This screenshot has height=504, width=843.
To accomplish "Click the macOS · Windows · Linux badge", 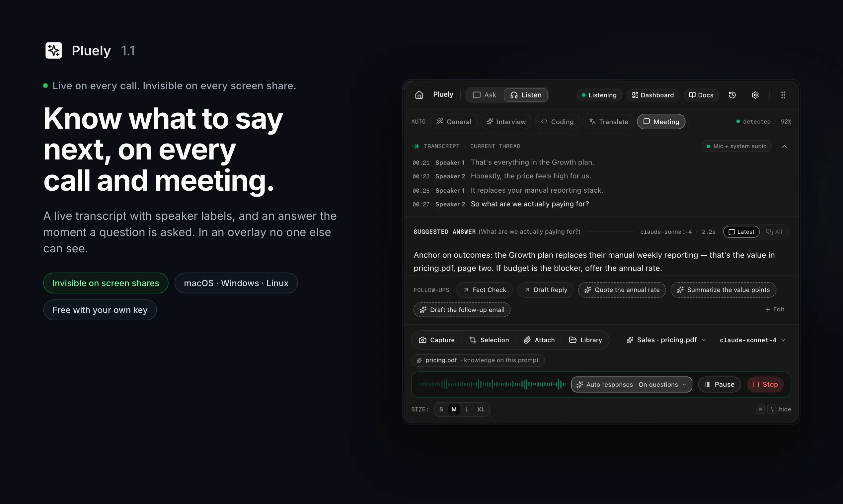I will coord(236,283).
